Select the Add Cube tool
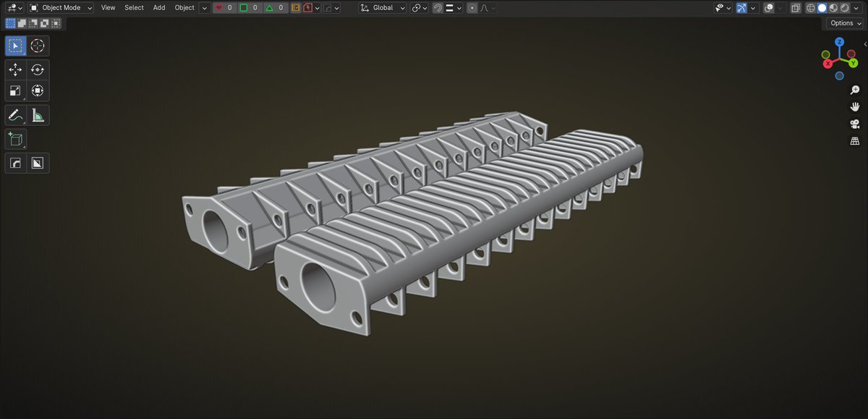The image size is (868, 419). pos(15,139)
